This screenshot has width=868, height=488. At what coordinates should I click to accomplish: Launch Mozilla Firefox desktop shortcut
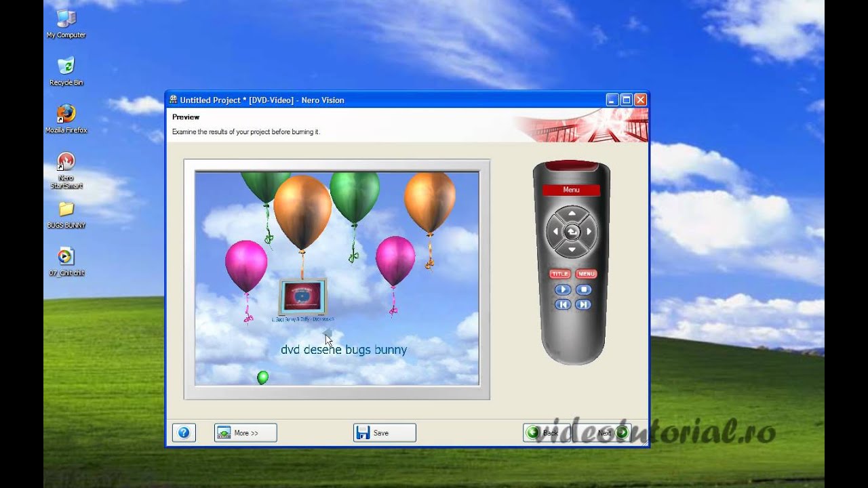66,119
